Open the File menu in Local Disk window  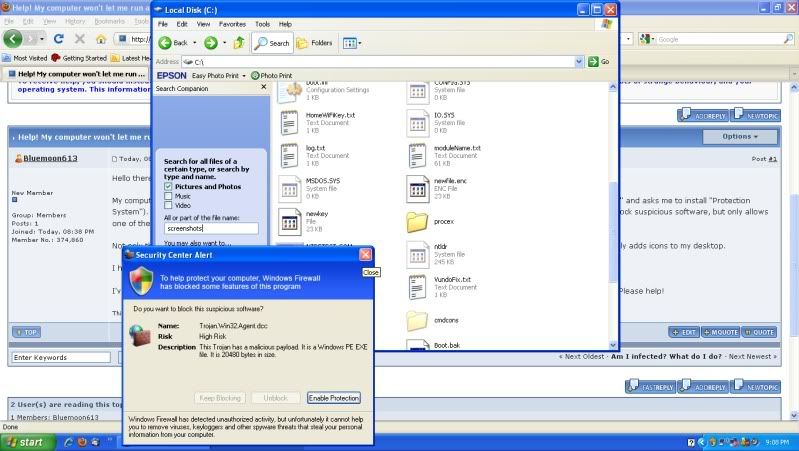pyautogui.click(x=163, y=24)
